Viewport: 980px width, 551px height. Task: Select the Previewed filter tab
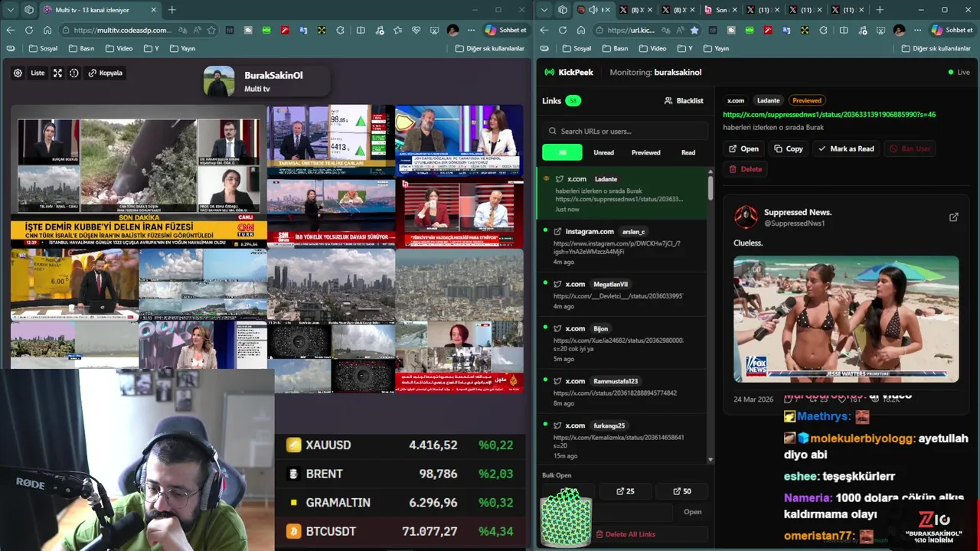point(645,152)
